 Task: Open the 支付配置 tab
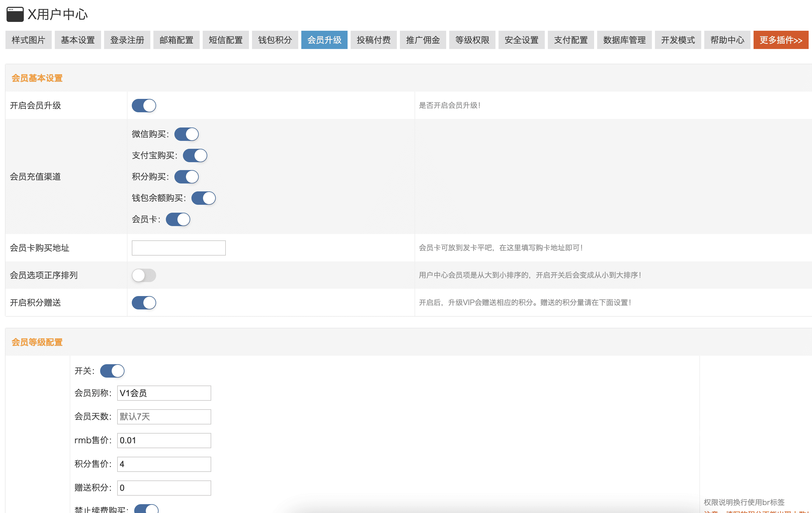click(571, 40)
